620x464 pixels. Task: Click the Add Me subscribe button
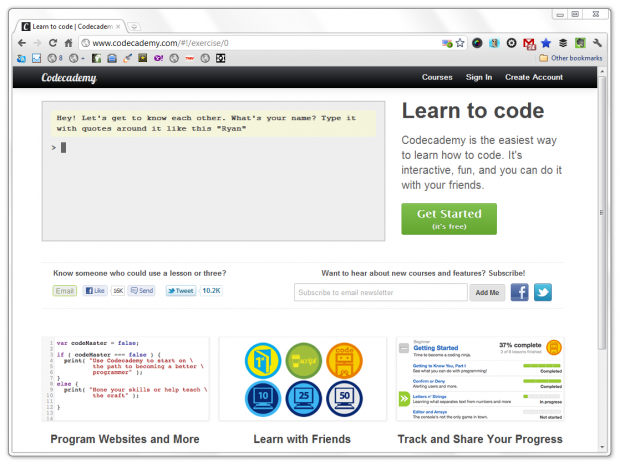point(487,292)
